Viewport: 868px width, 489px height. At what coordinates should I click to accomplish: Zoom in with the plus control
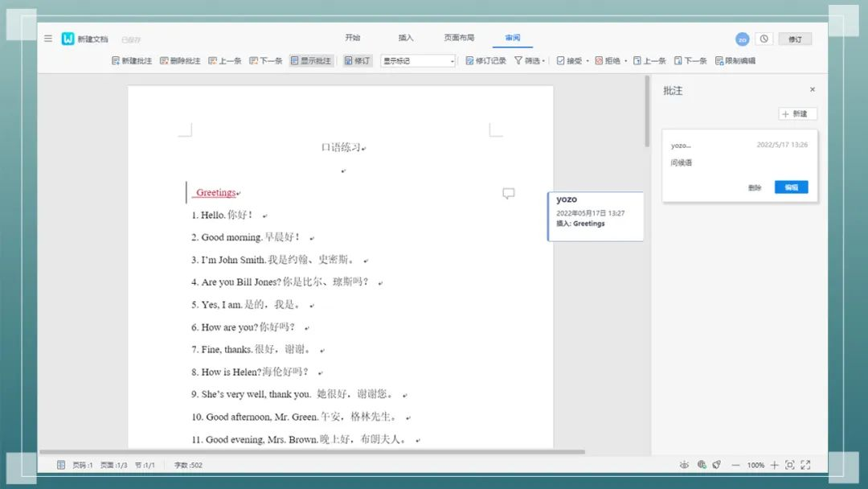coord(774,465)
